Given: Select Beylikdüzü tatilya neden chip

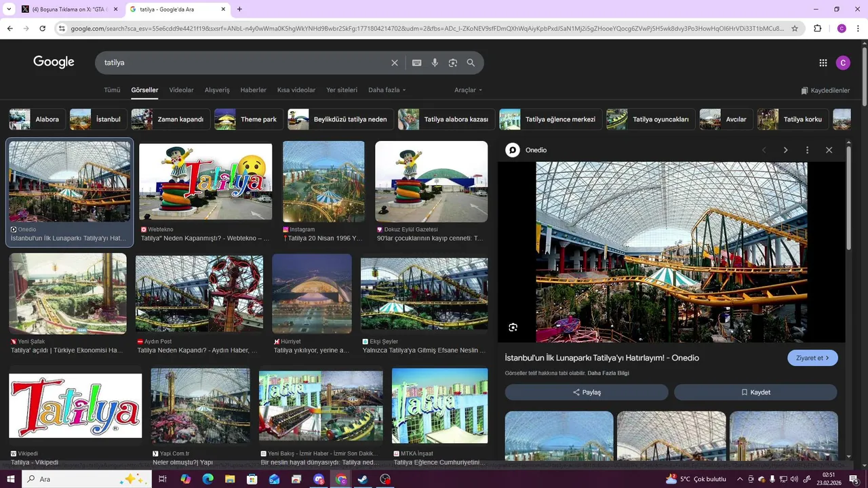Looking at the screenshot, I should click(x=341, y=119).
